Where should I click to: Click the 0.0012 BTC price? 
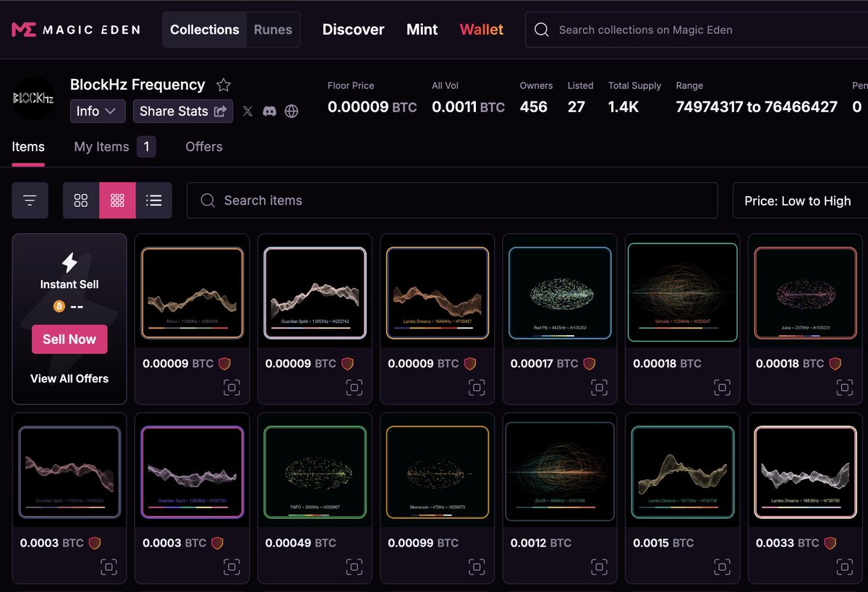pos(541,543)
